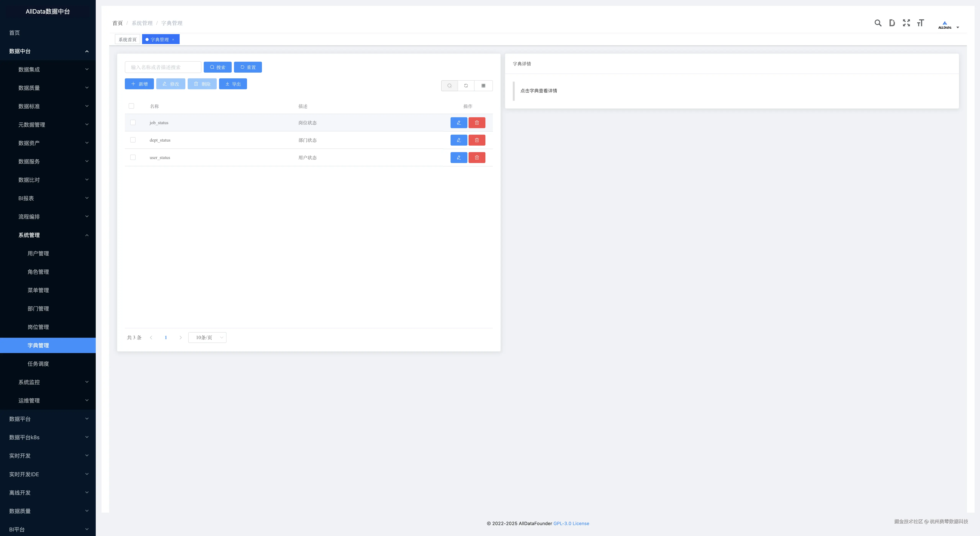Click the 导出 button
980x536 pixels.
coord(233,84)
